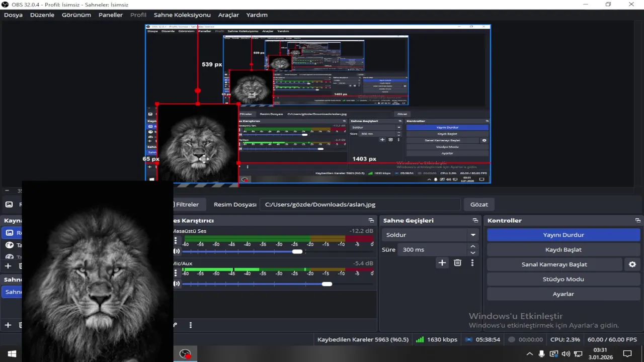This screenshot has height=362, width=644.
Task: Click Masaüstü Ses volume slider handle
Action: coord(297,251)
